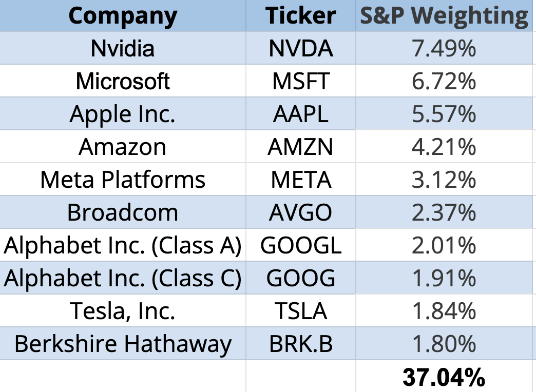Select the Berkshire Hathaway cell

[123, 344]
